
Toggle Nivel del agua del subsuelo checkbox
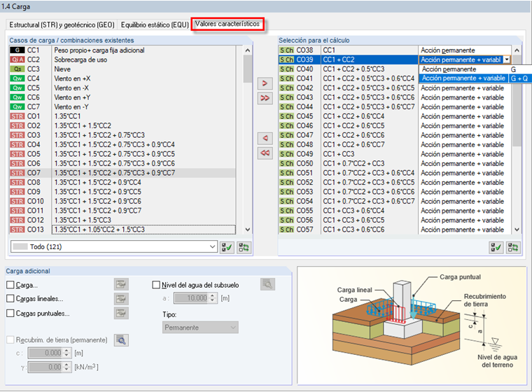coord(156,285)
